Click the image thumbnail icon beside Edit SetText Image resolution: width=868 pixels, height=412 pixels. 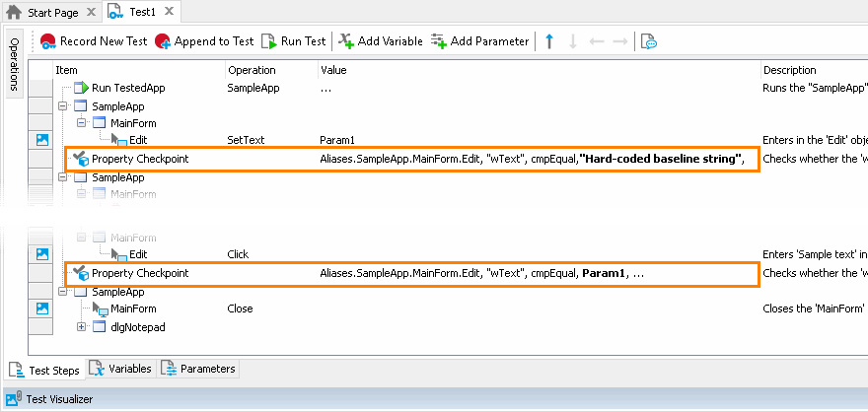click(x=42, y=140)
